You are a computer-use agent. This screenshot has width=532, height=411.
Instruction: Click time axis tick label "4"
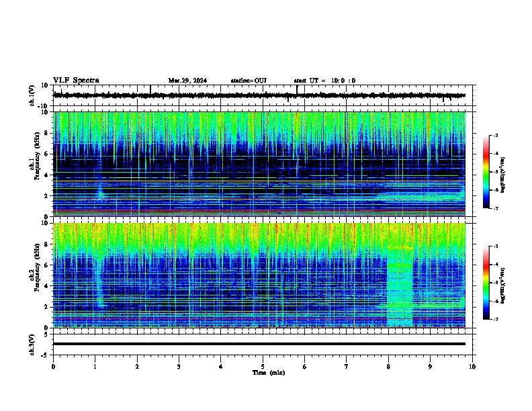point(221,367)
